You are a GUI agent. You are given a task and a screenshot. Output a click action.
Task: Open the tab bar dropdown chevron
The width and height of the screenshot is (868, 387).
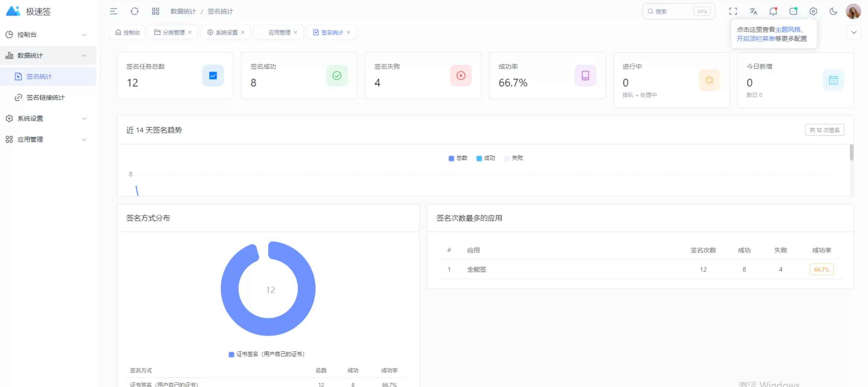click(854, 32)
